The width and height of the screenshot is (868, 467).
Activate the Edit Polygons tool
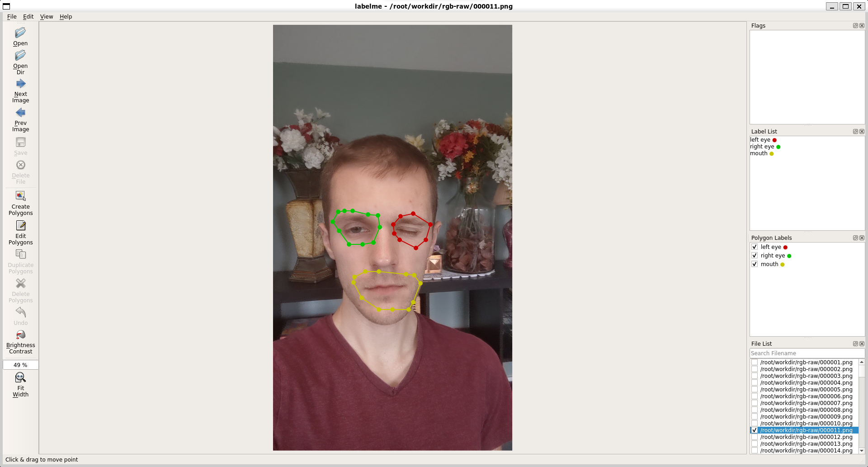pyautogui.click(x=20, y=225)
